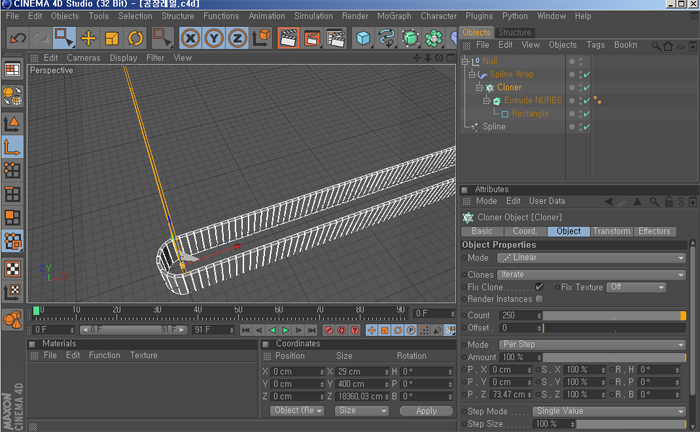
Task: Toggle Rectangle enabled checkmark
Action: coord(587,114)
